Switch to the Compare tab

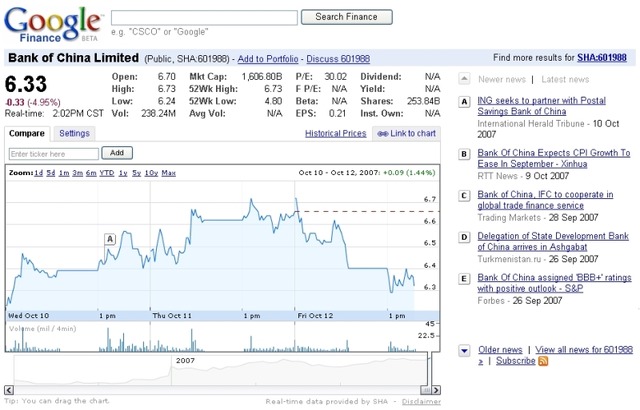[x=27, y=133]
